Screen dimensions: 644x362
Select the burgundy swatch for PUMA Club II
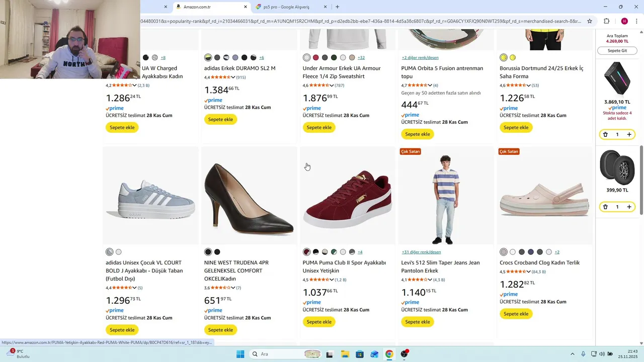coord(307,252)
